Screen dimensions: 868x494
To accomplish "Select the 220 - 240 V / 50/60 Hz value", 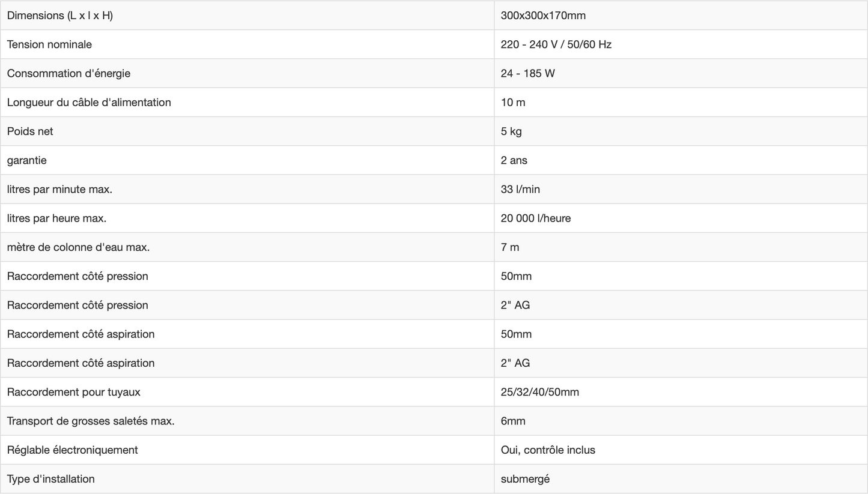I will (x=556, y=44).
